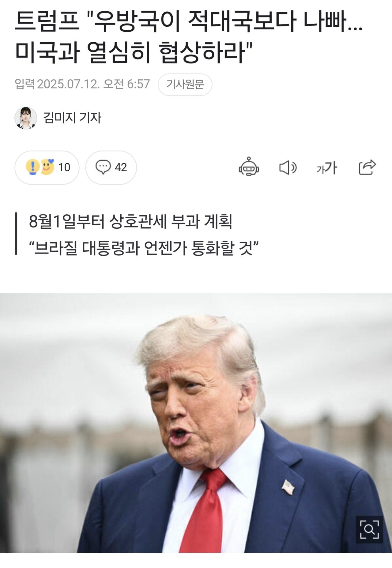
Task: Click the reaction count 10
Action: pyautogui.click(x=64, y=167)
